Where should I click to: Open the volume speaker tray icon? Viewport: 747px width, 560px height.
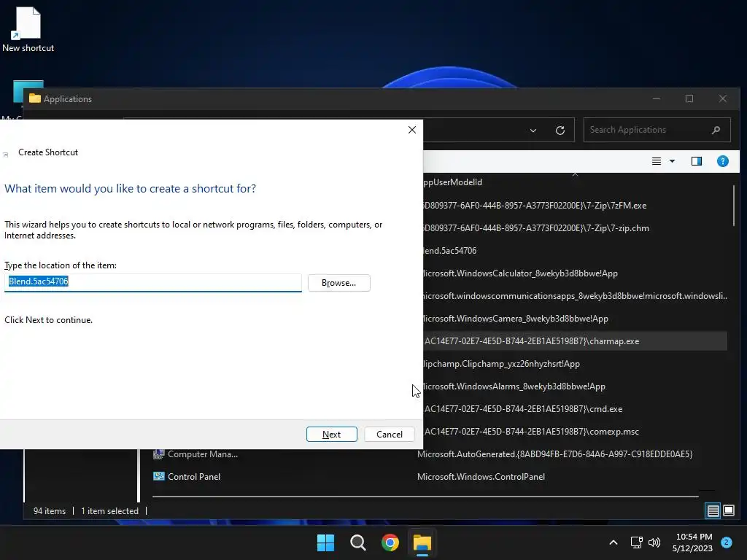654,542
